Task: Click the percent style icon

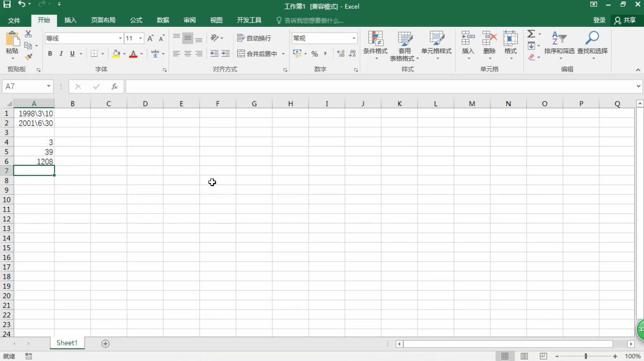Action: tap(315, 54)
